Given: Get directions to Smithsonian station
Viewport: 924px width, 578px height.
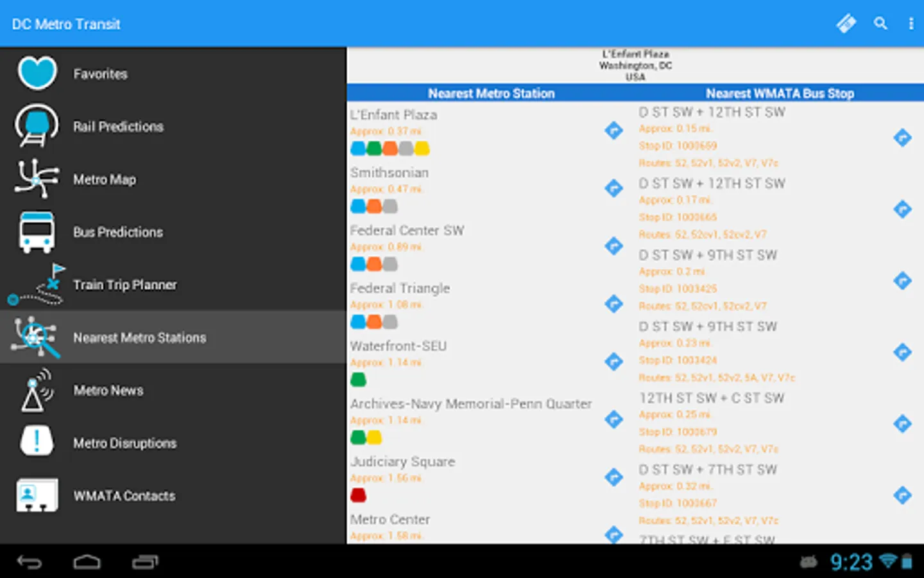Looking at the screenshot, I should point(614,188).
